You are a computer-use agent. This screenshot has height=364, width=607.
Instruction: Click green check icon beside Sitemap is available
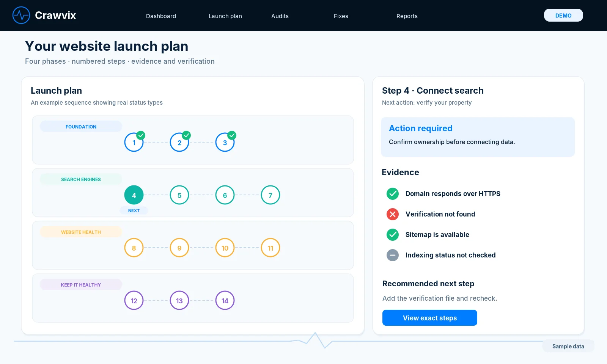[393, 235]
